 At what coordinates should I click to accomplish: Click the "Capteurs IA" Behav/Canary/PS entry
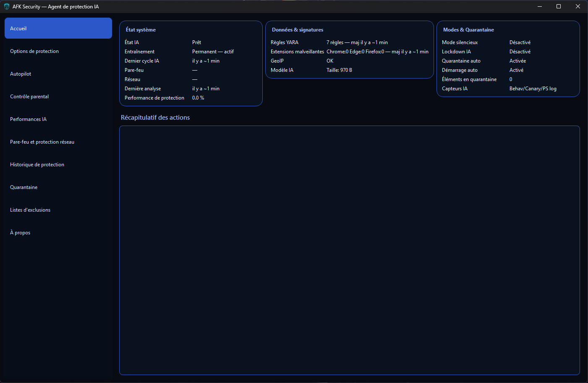pyautogui.click(x=533, y=88)
